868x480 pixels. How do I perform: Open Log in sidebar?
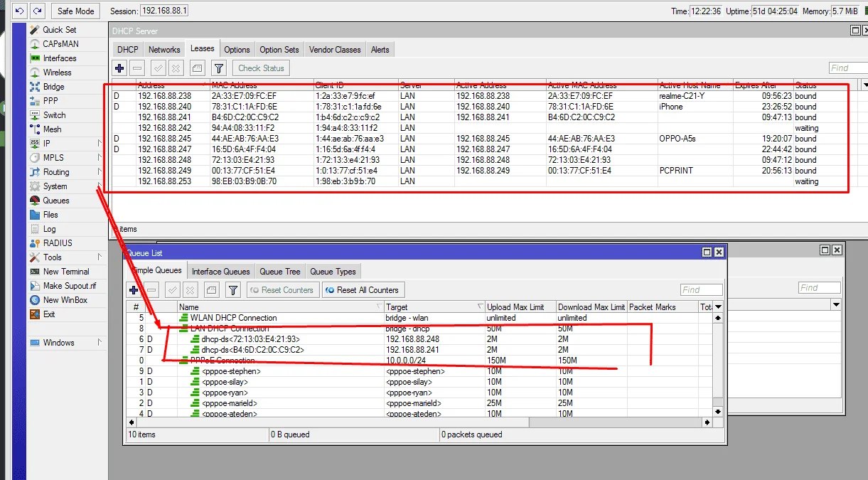pos(49,229)
